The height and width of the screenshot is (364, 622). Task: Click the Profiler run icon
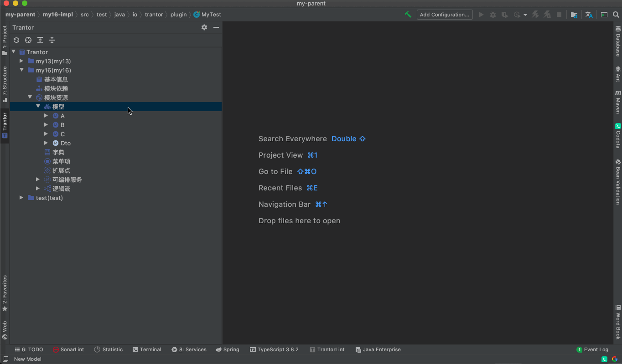point(517,15)
